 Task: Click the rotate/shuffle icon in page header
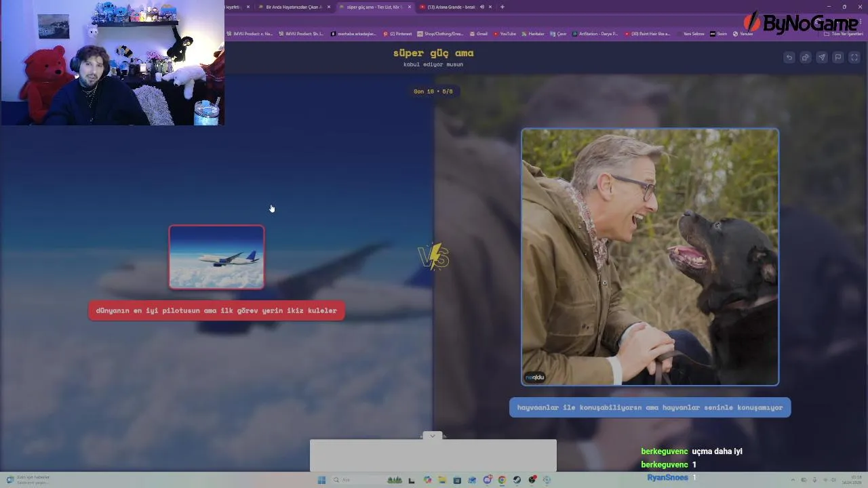click(806, 58)
